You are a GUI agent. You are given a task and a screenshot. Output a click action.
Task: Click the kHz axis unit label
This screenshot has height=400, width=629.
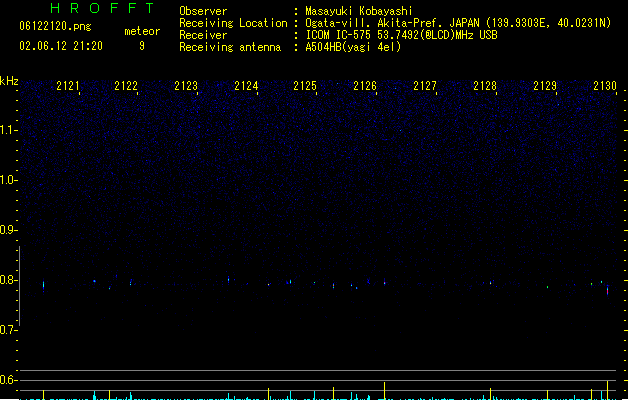9,81
